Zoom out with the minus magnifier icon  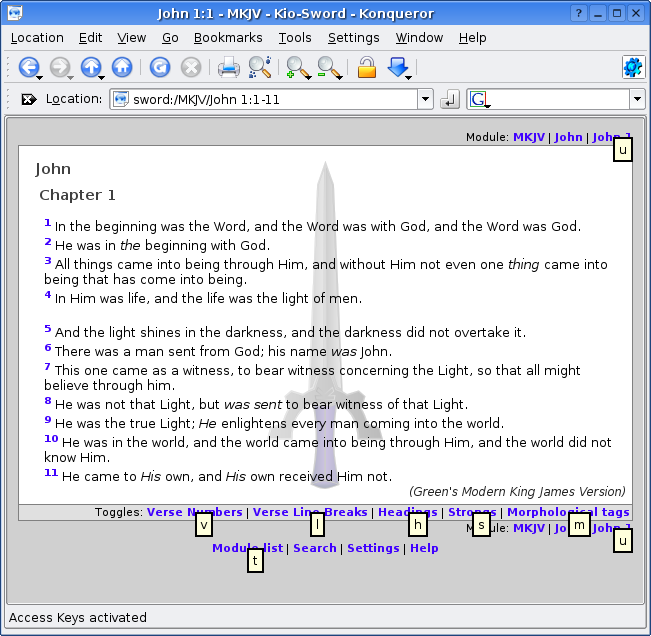328,67
